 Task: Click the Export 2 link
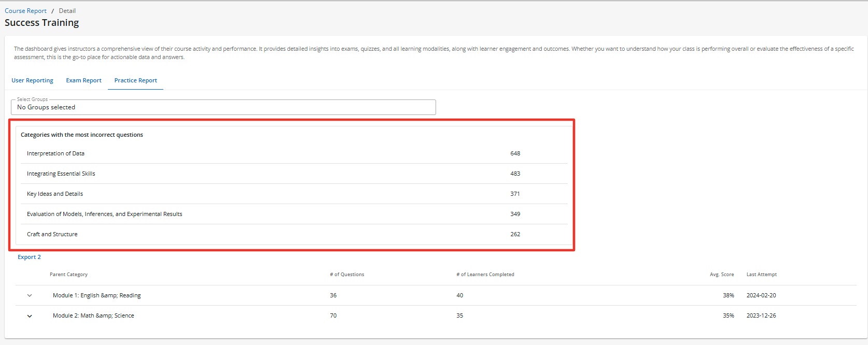29,257
